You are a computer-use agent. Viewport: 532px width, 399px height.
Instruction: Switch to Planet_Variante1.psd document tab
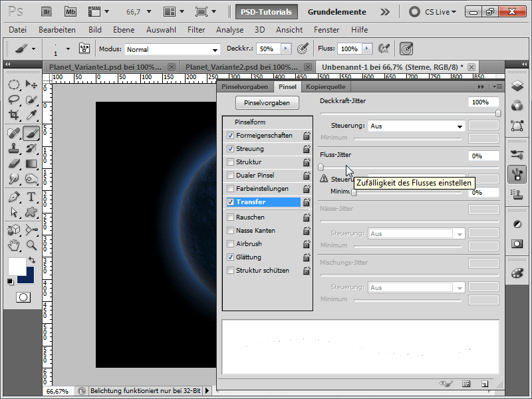click(x=105, y=67)
